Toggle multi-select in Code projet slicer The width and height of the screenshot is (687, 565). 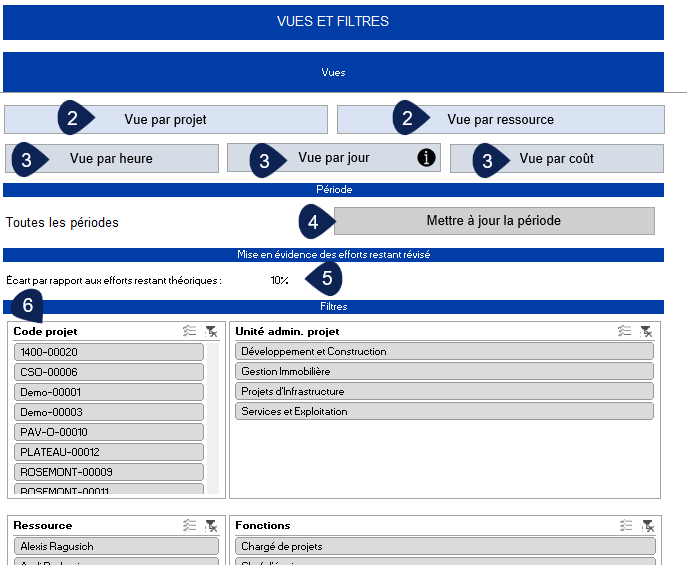[190, 331]
